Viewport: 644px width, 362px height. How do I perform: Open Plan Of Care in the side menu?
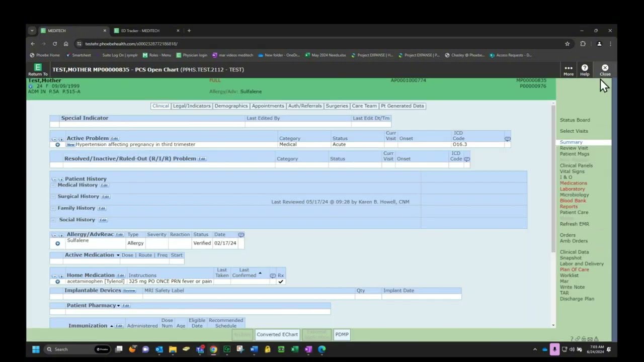[574, 269]
